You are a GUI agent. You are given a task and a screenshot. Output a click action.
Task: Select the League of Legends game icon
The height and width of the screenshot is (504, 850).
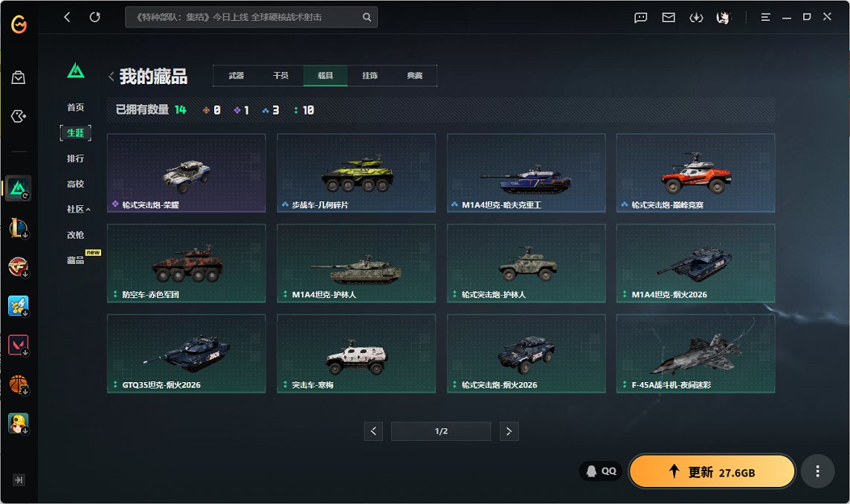click(x=19, y=227)
